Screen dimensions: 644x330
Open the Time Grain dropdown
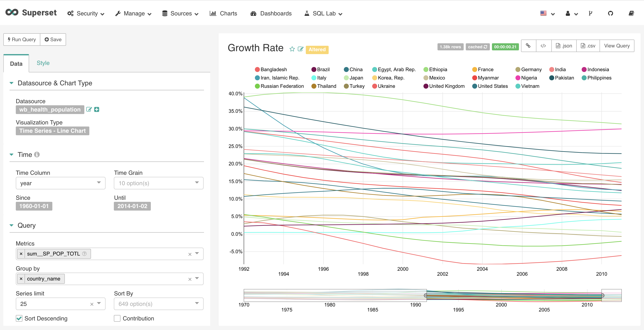pyautogui.click(x=159, y=183)
